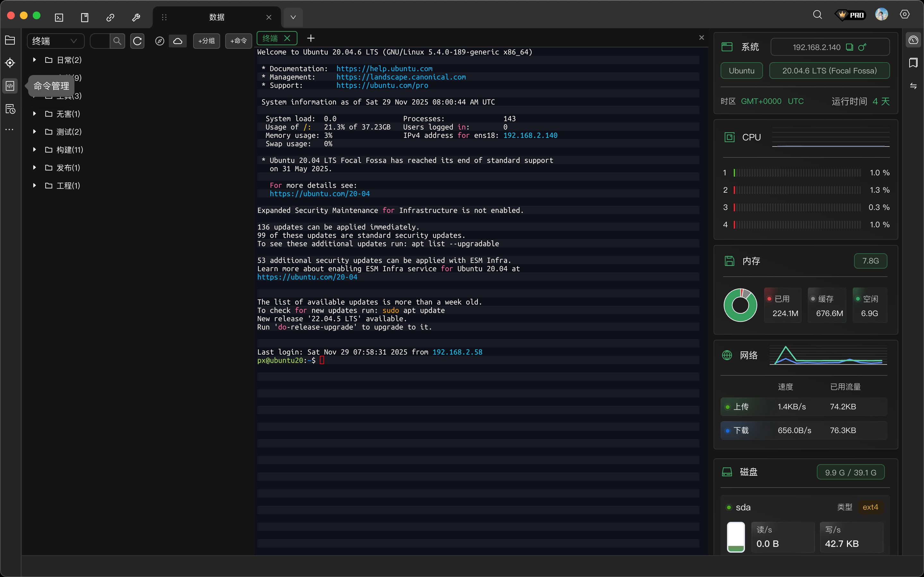The width and height of the screenshot is (924, 577).
Task: Switch to the 数据 tab
Action: 217,17
